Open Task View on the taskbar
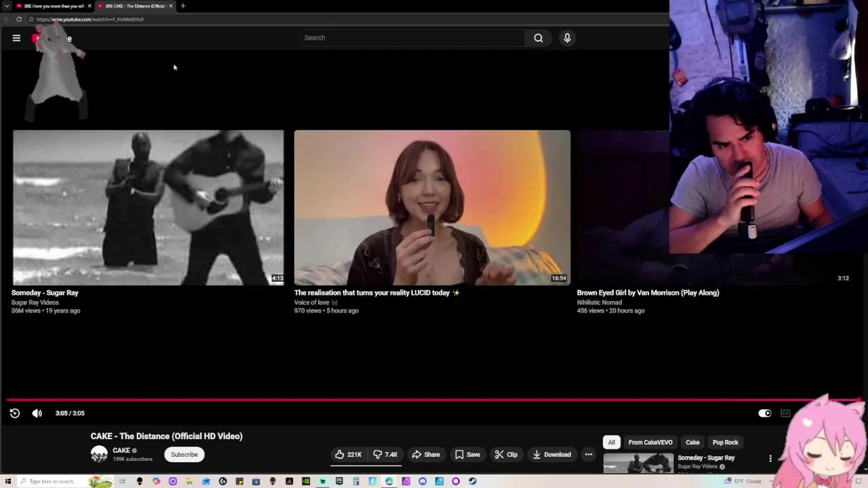Screen dimensions: 868x488 tap(123, 481)
